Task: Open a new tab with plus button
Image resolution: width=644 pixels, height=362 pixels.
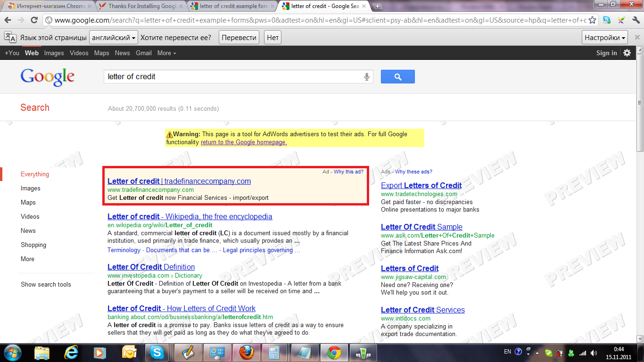Action: coord(378,6)
